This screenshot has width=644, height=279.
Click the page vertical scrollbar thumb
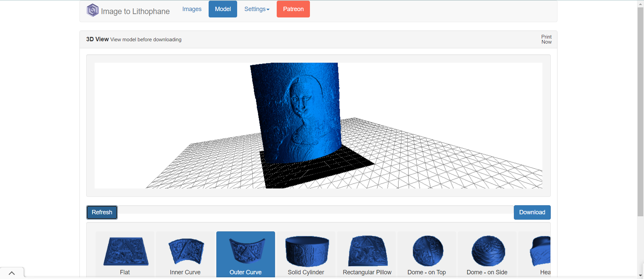point(640,112)
